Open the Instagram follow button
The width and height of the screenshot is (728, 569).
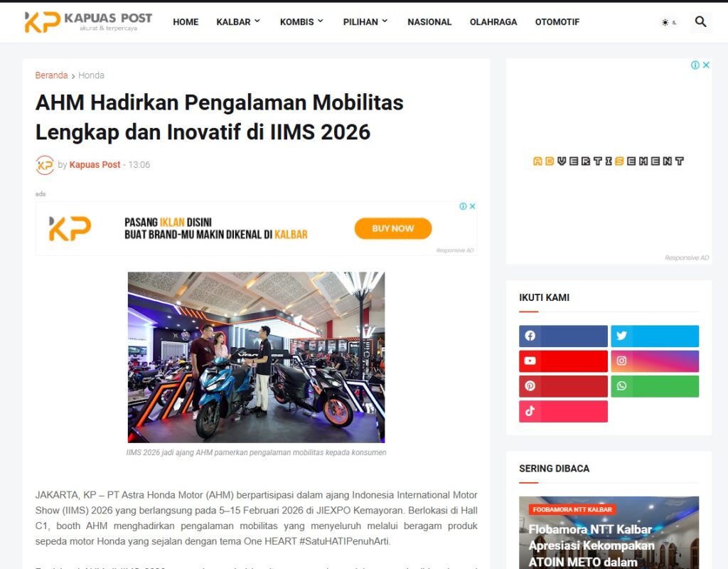point(655,361)
